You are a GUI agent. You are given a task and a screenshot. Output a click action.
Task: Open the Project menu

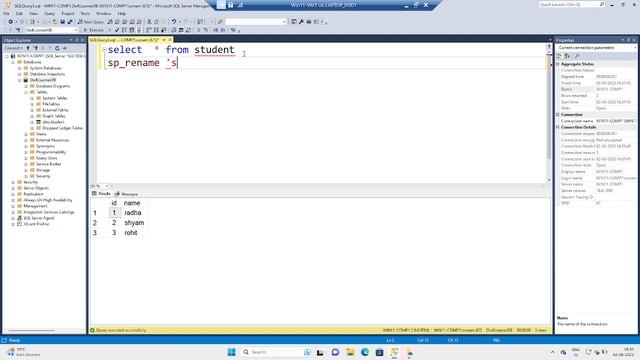[68, 13]
